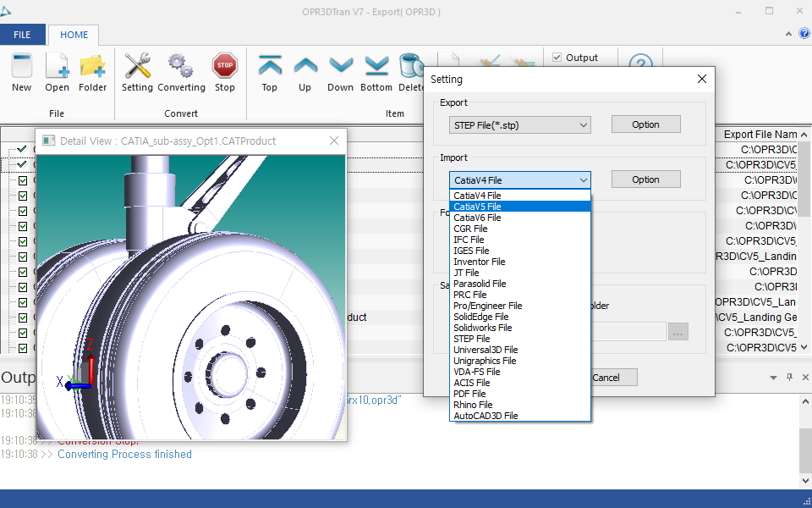Uncheck the third file row checkbox

tap(23, 179)
